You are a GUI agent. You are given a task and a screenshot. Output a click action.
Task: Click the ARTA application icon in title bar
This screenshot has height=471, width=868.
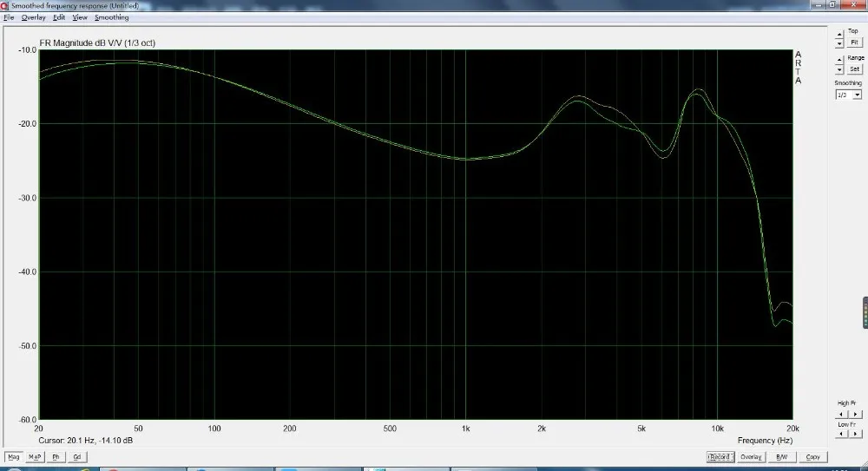click(x=4, y=5)
